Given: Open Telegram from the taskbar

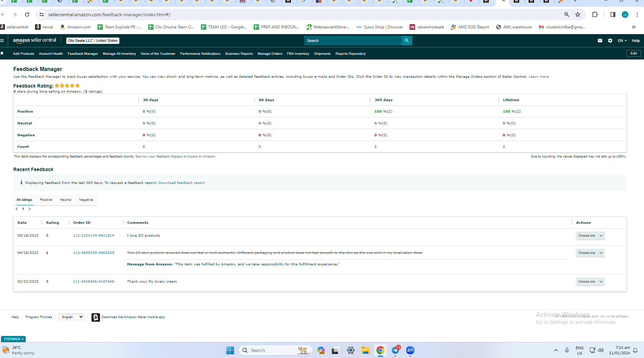Looking at the screenshot, I should tap(395, 350).
